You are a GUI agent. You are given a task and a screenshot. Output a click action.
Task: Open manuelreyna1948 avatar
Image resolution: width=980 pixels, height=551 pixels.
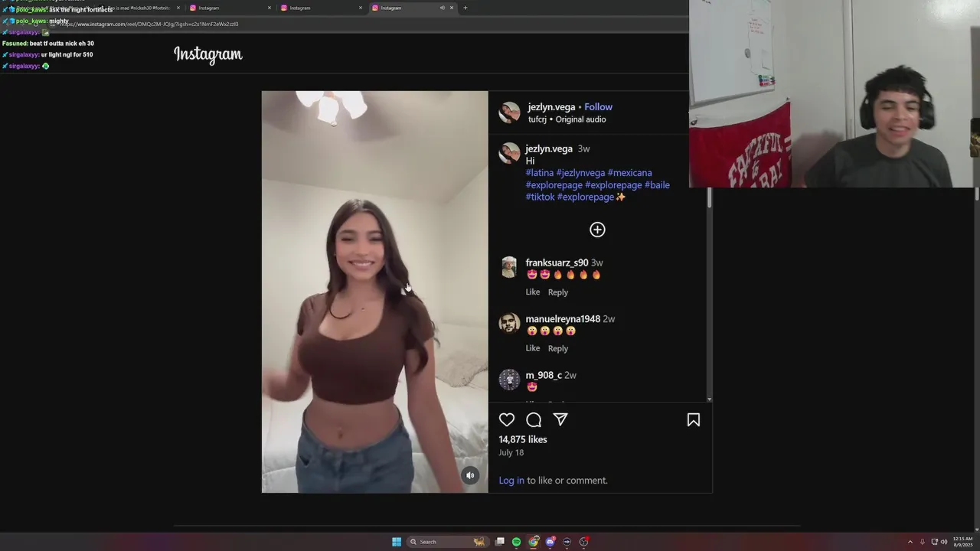tap(509, 323)
